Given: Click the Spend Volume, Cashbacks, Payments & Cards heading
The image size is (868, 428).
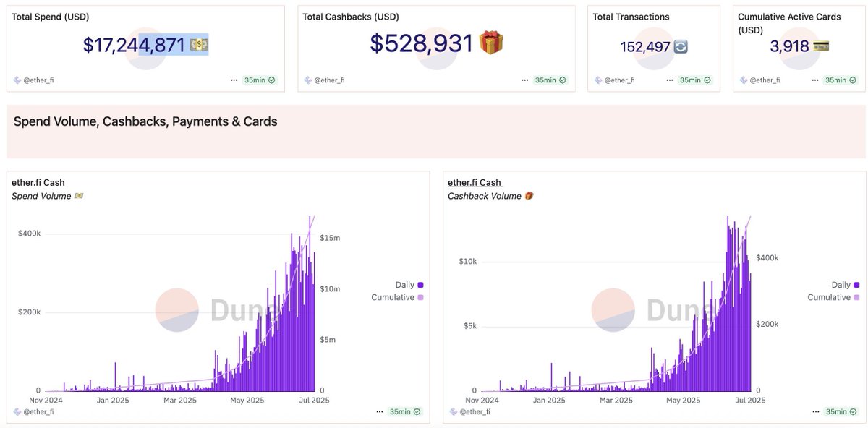Looking at the screenshot, I should pos(145,121).
